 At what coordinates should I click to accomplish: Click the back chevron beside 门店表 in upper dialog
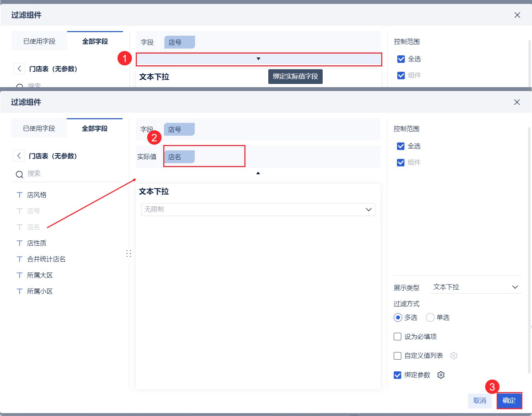click(19, 69)
